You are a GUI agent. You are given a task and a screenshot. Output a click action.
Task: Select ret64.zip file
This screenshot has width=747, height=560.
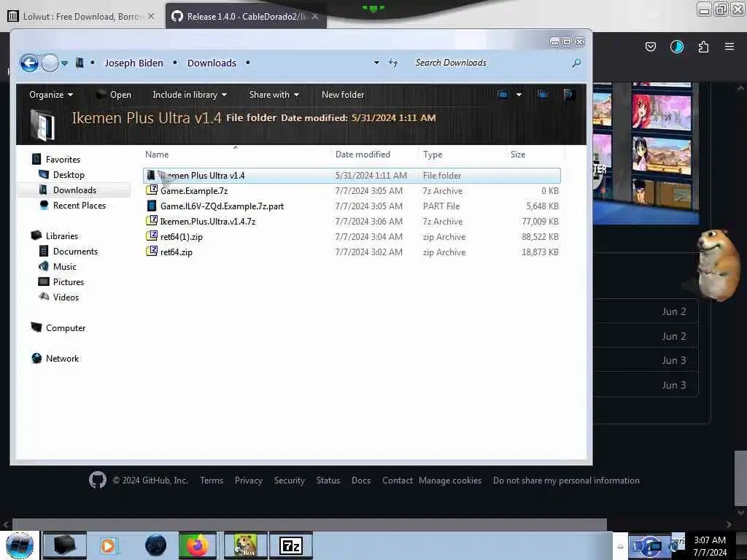352,252
